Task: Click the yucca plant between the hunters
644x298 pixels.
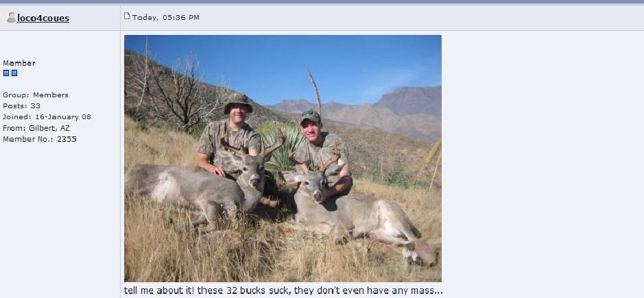Action: tap(279, 146)
